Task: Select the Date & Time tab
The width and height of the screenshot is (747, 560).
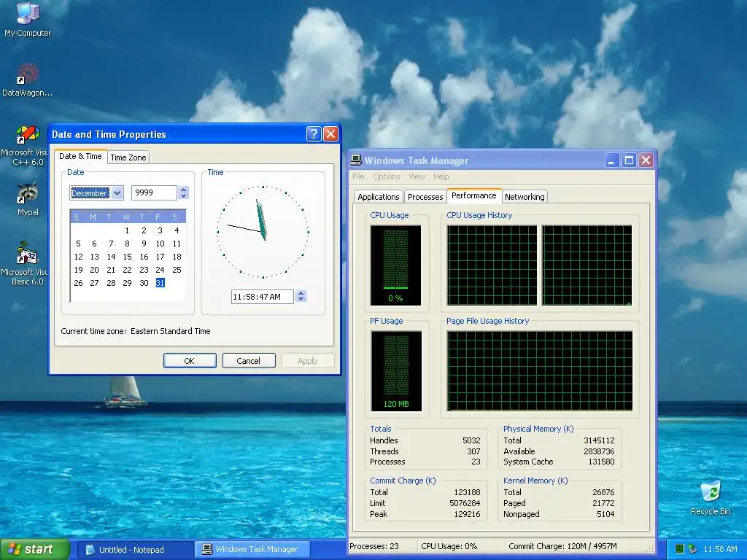Action: click(x=80, y=156)
